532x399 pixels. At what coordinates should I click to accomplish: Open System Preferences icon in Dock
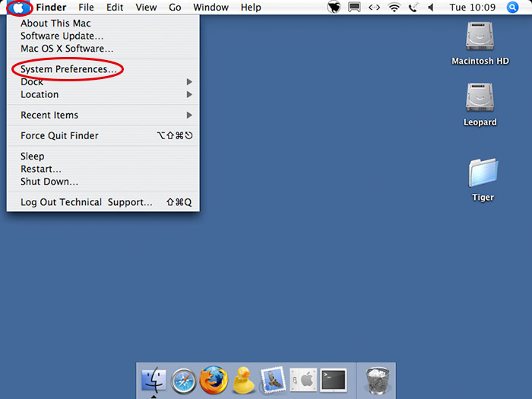click(x=303, y=380)
